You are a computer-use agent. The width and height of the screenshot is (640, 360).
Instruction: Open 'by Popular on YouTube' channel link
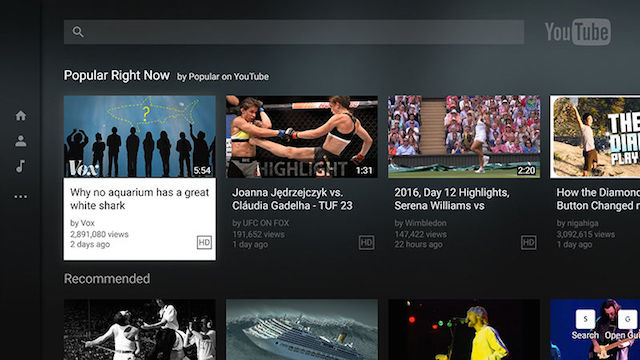click(223, 77)
